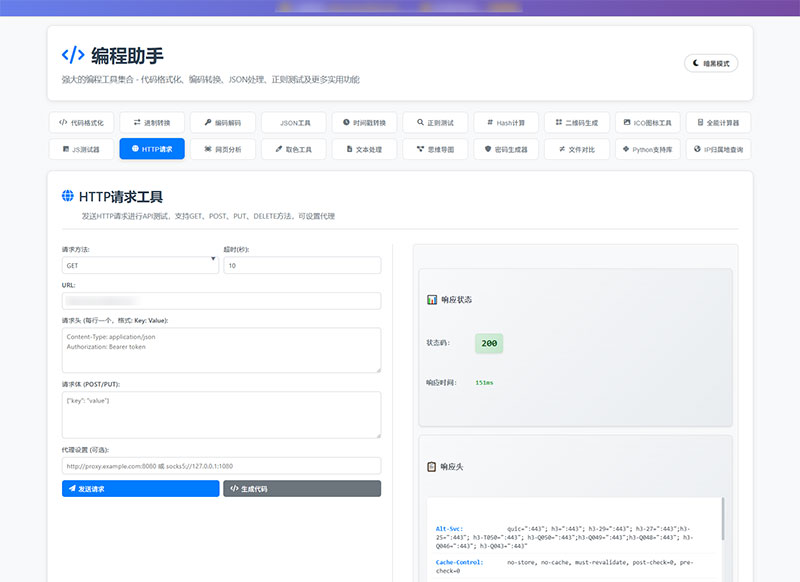Click the 超时(秒) timeout field
This screenshot has height=582, width=800.
(x=302, y=265)
